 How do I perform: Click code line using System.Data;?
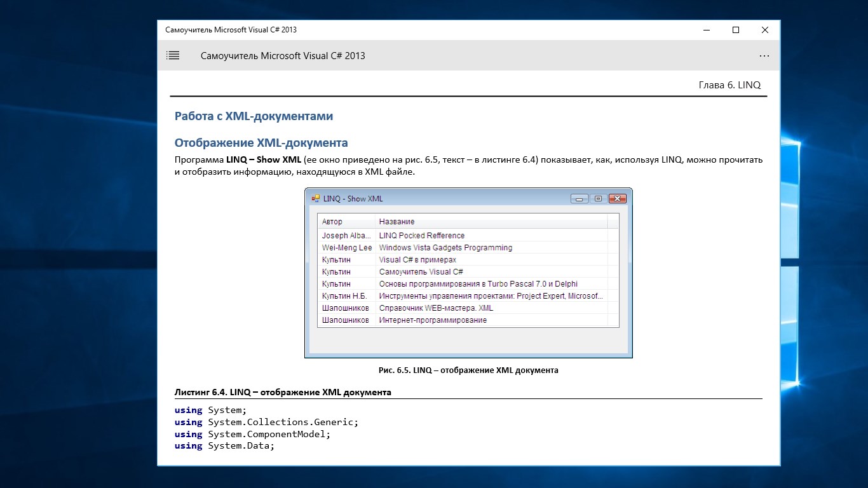tap(224, 446)
